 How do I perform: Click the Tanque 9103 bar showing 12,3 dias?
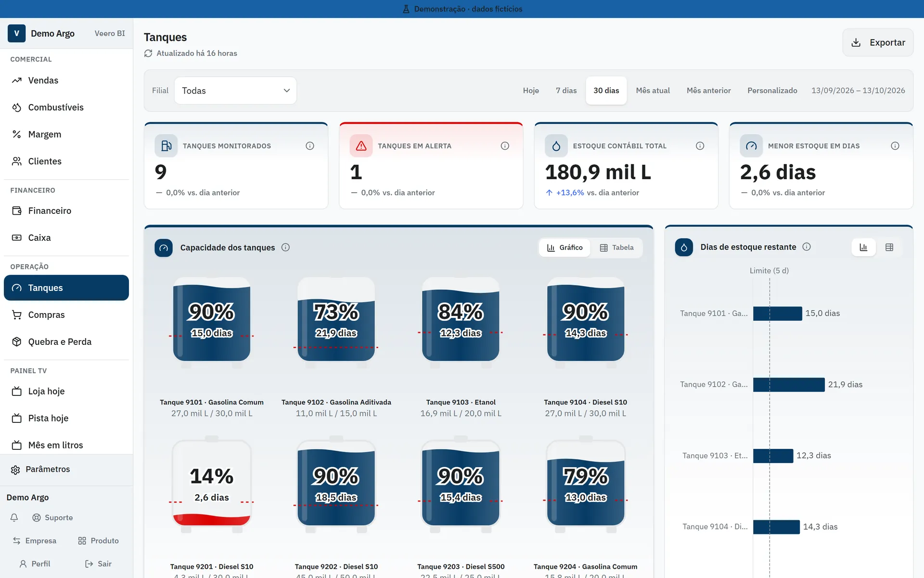[x=773, y=456]
